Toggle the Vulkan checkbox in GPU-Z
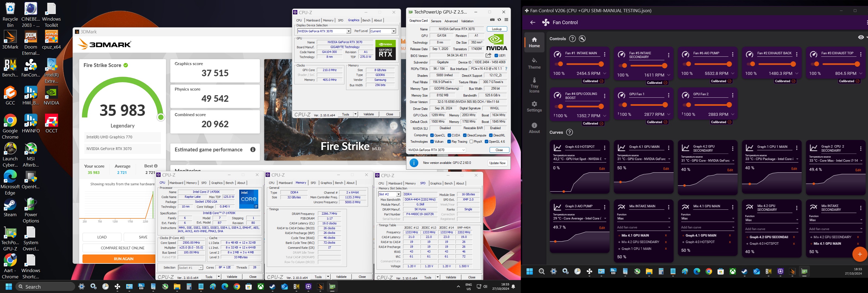The width and height of the screenshot is (868, 293). click(432, 142)
